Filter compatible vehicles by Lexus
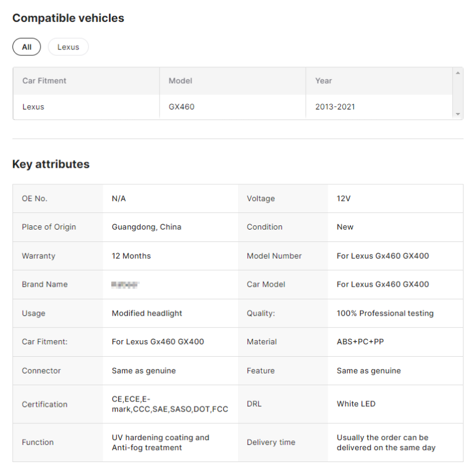This screenshot has width=476, height=468. pos(68,47)
